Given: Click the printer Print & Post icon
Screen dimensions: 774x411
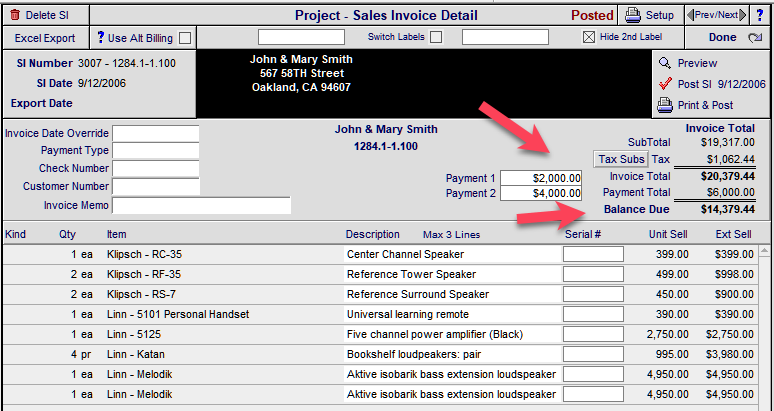Looking at the screenshot, I should tap(665, 105).
